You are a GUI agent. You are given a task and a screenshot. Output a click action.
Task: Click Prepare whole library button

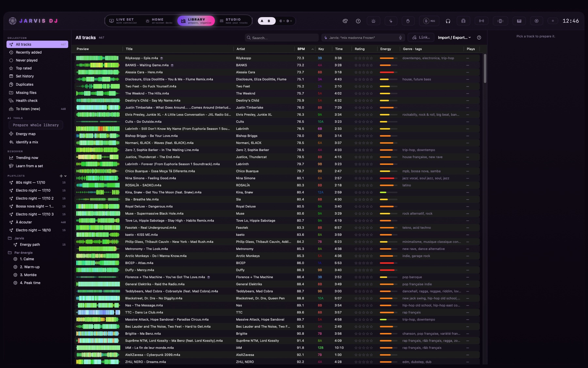(36, 125)
